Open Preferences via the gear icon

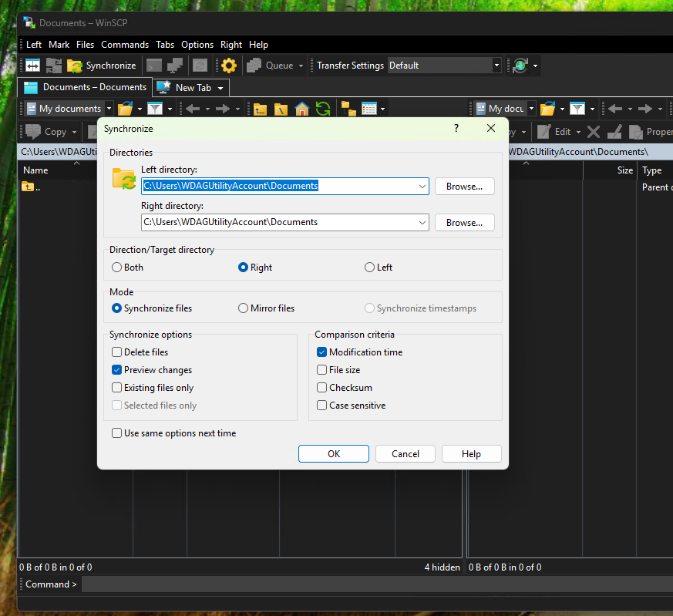(x=229, y=66)
